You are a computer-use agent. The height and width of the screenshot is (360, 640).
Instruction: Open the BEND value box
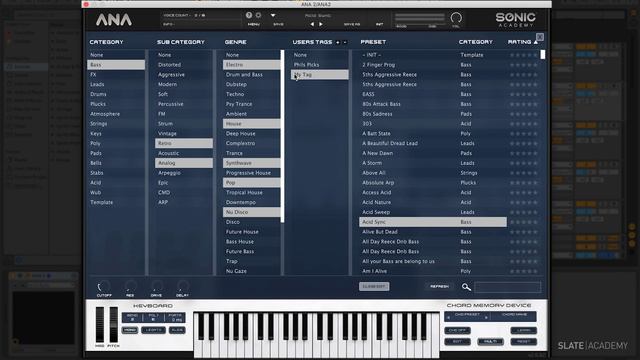[132, 318]
